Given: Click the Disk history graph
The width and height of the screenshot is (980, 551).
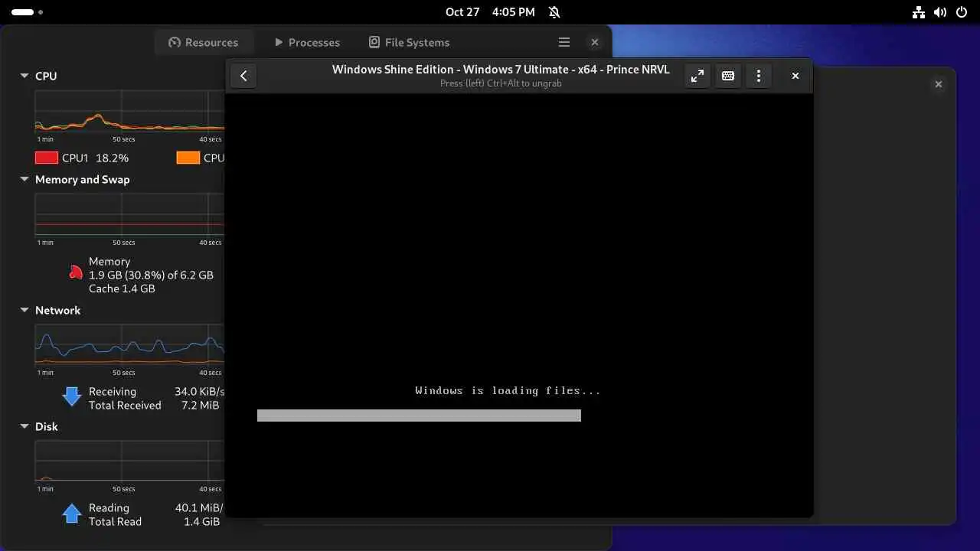Looking at the screenshot, I should [x=129, y=461].
